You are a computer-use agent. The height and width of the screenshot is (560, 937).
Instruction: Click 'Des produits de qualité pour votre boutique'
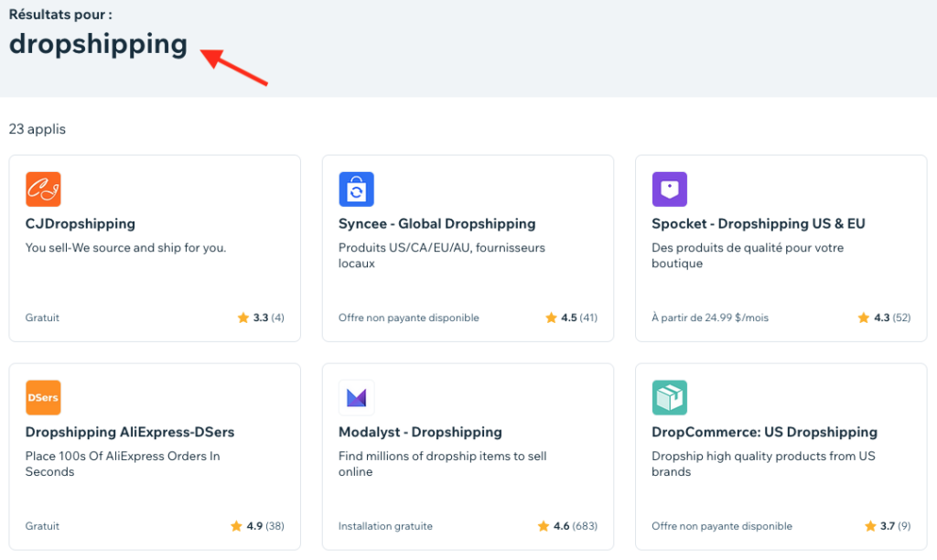(x=748, y=255)
